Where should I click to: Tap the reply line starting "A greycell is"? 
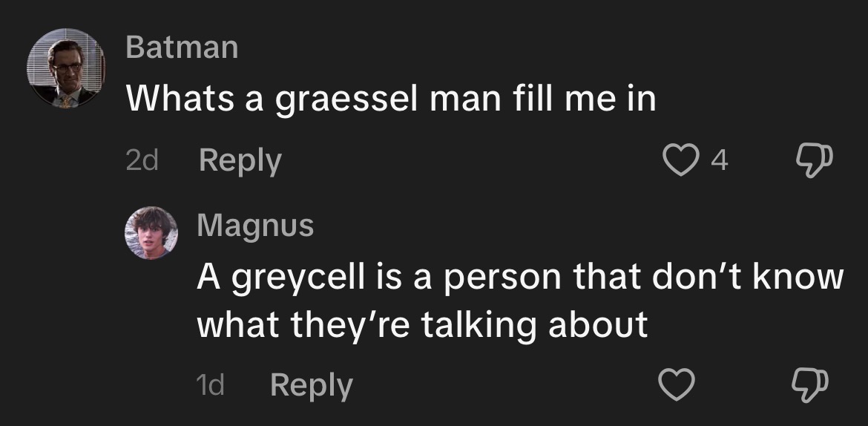(519, 278)
